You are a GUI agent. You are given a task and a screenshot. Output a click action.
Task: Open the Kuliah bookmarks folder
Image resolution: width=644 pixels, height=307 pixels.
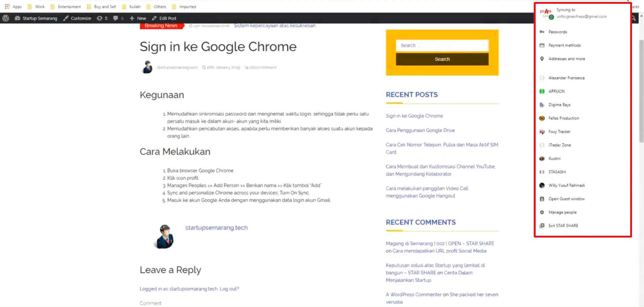click(x=132, y=7)
